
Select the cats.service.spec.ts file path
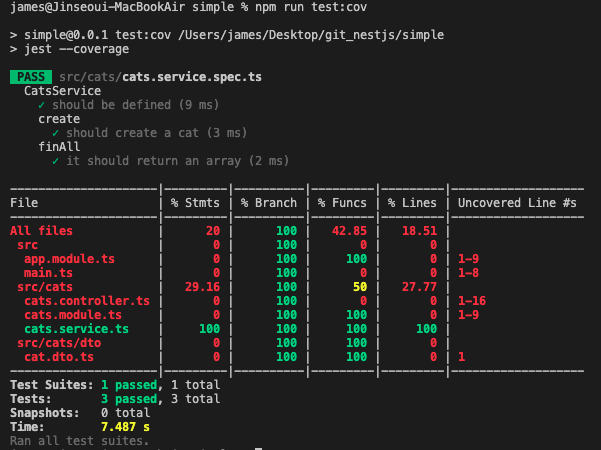tap(160, 77)
